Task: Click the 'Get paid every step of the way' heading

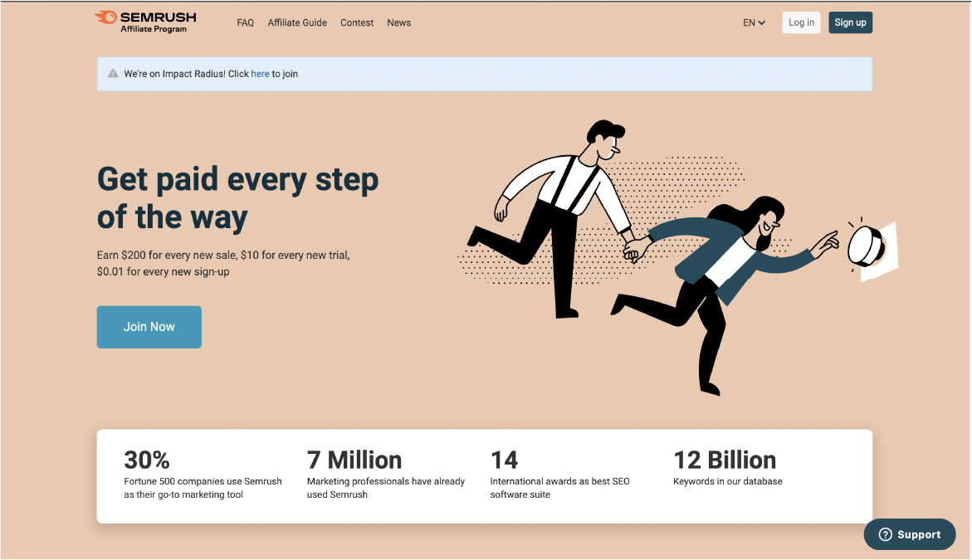Action: click(237, 198)
